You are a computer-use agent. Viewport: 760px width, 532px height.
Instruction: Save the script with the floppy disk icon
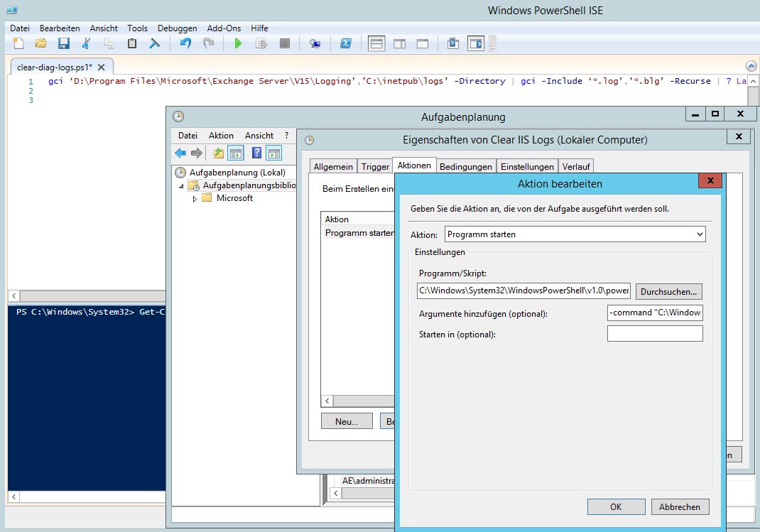point(63,44)
